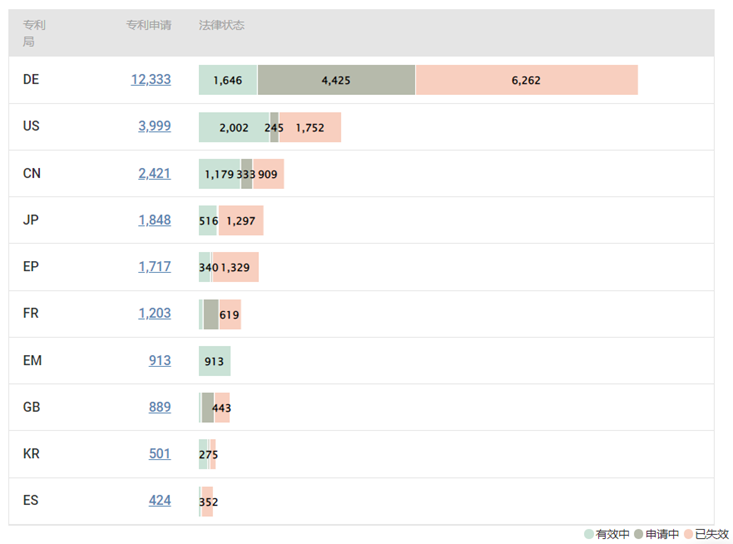The image size is (733, 544).
Task: Click the KR 501 applications link
Action: click(159, 453)
